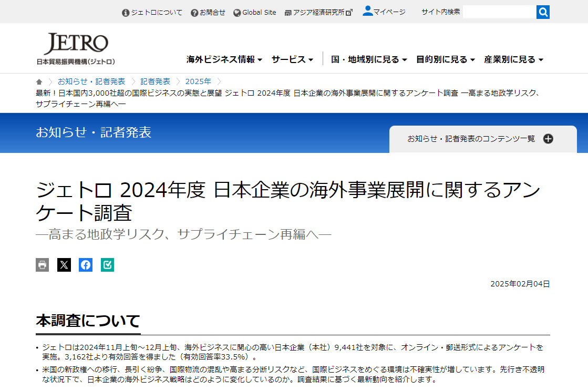588x391 pixels.
Task: Switch to Global Site
Action: 255,13
